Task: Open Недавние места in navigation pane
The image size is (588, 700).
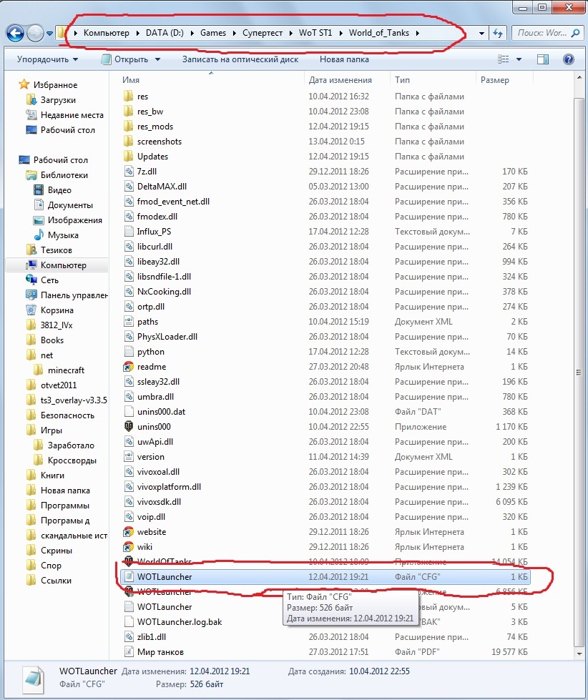Action: click(x=72, y=115)
